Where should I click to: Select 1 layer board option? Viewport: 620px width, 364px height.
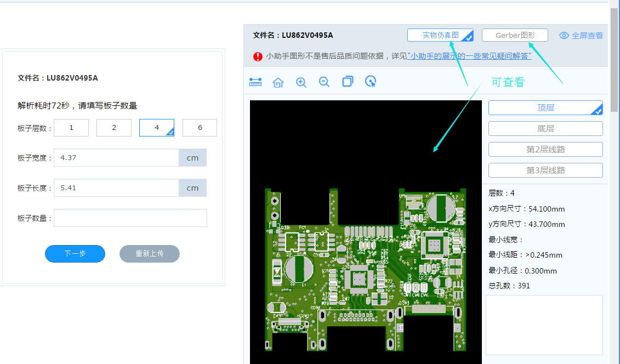71,128
